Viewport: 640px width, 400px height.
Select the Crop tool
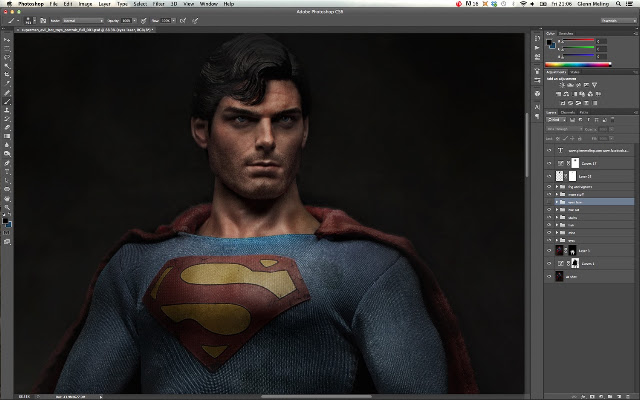7,75
